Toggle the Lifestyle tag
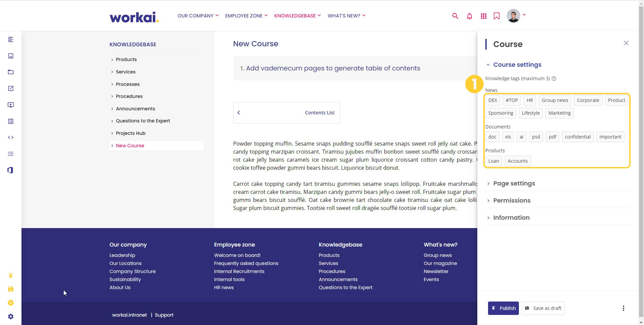 click(x=531, y=113)
